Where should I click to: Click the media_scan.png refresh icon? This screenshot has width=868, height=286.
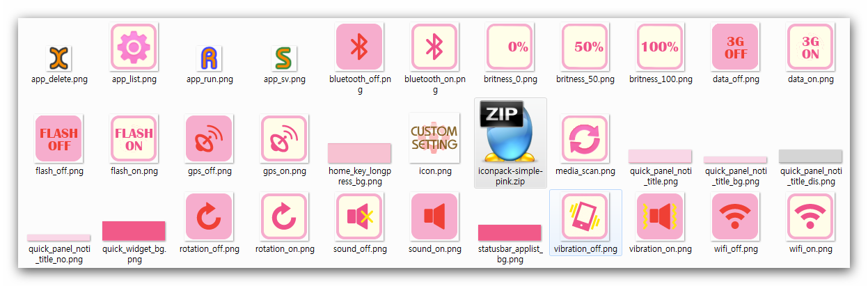[585, 138]
